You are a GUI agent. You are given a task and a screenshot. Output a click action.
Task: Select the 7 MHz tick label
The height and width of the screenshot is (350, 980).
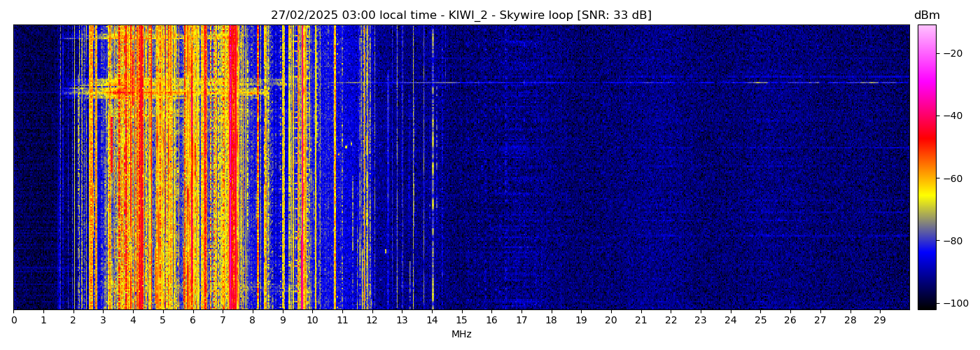click(223, 320)
